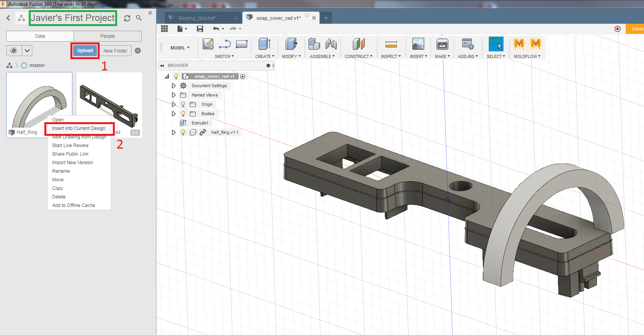Choose Share Public Link from context menu
Viewport: 644px width, 335px height.
click(x=70, y=154)
